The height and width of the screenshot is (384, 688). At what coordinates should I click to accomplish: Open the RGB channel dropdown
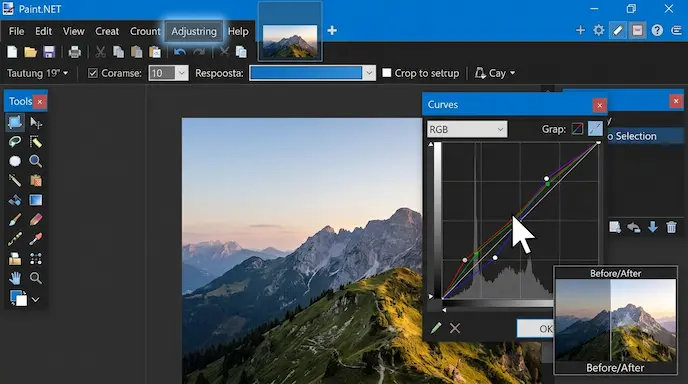click(x=467, y=129)
